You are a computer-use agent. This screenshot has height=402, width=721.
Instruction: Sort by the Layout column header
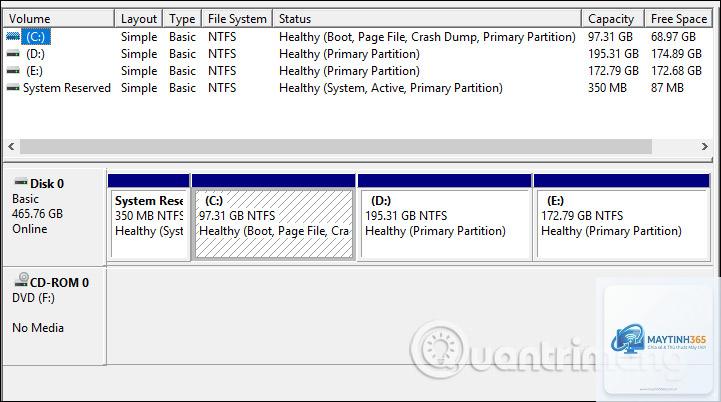[x=138, y=18]
